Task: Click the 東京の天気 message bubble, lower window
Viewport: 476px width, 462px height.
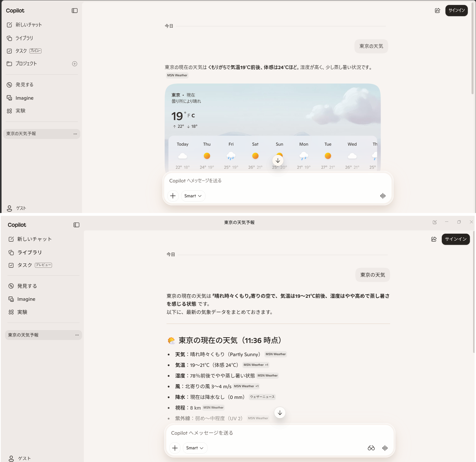Action: 372,275
